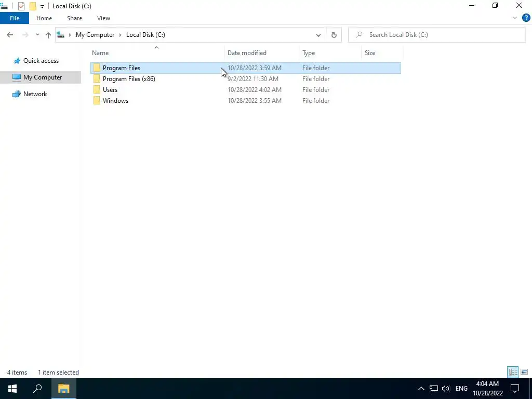This screenshot has height=399, width=532.
Task: Open the Share ribbon tab
Action: pyautogui.click(x=74, y=18)
